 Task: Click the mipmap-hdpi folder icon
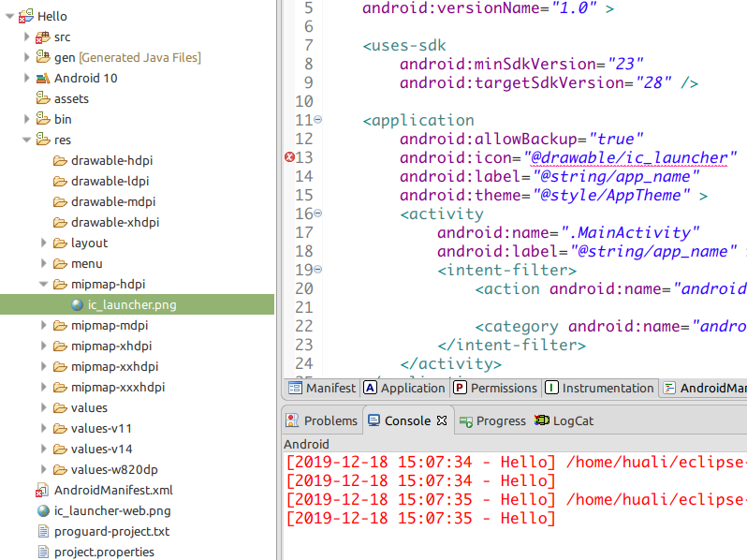pos(60,285)
